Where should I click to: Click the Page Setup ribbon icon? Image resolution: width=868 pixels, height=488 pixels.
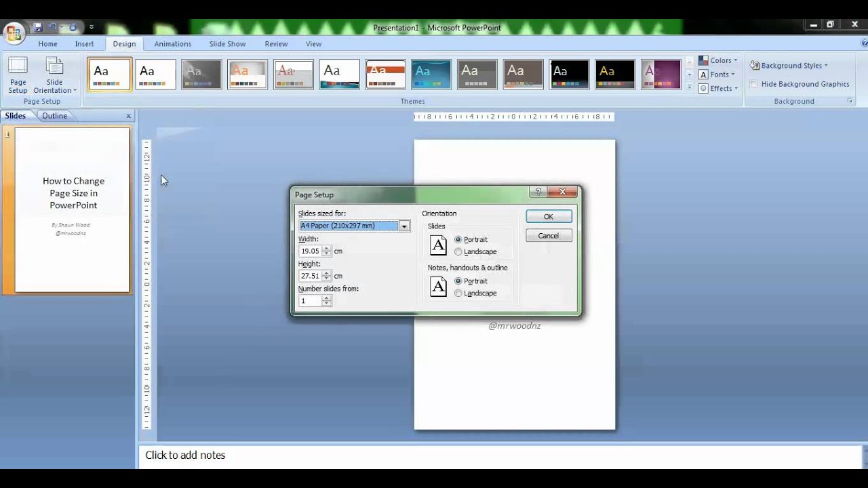[18, 76]
